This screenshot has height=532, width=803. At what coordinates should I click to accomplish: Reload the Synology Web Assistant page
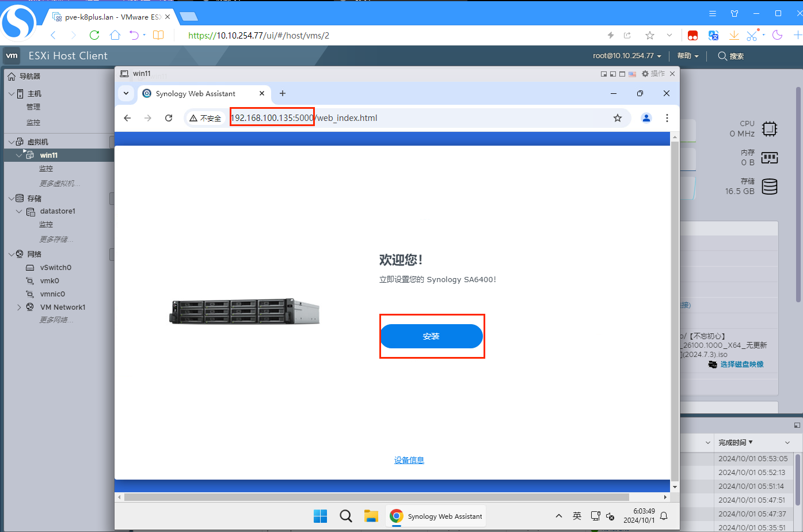coord(169,118)
